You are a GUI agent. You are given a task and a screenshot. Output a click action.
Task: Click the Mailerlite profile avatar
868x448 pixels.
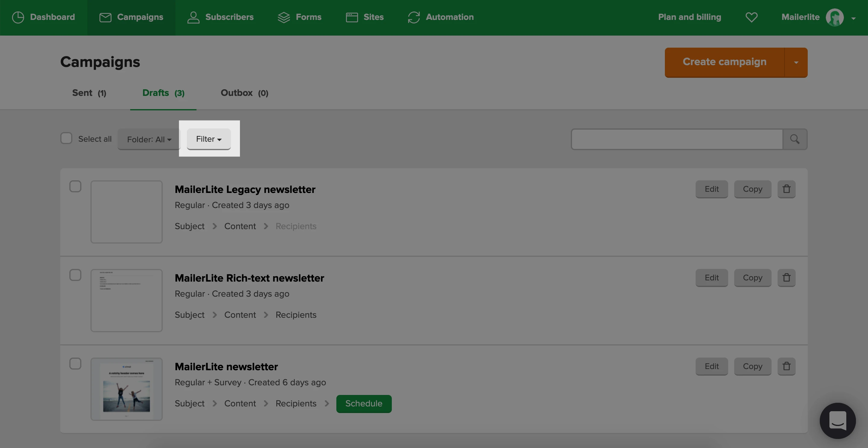click(835, 17)
